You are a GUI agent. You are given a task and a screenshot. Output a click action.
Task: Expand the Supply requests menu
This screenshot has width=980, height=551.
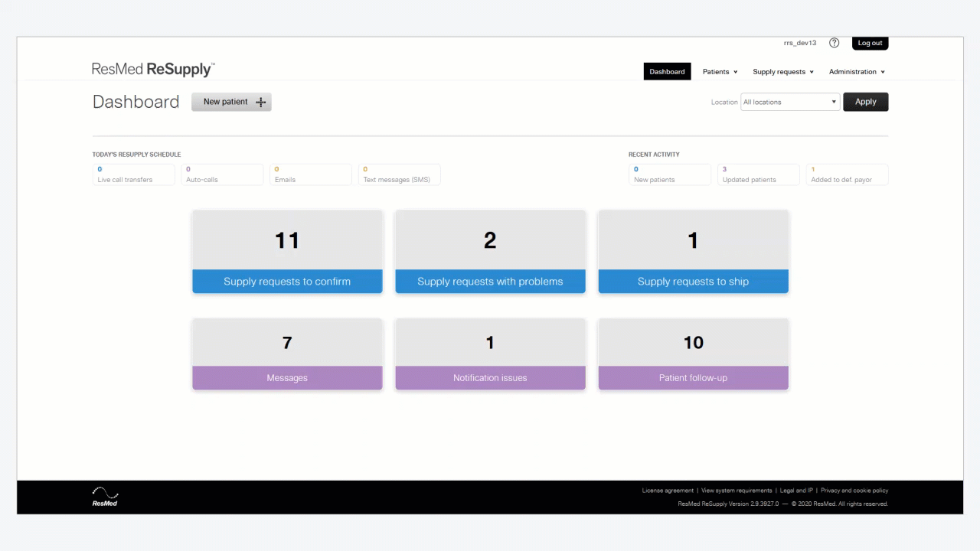(x=782, y=72)
